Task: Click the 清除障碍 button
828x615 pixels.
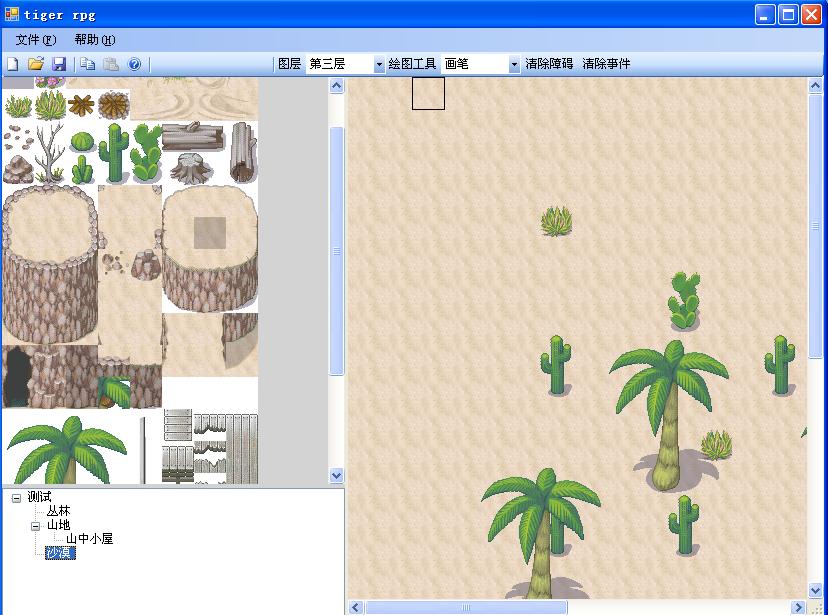Action: tap(549, 64)
